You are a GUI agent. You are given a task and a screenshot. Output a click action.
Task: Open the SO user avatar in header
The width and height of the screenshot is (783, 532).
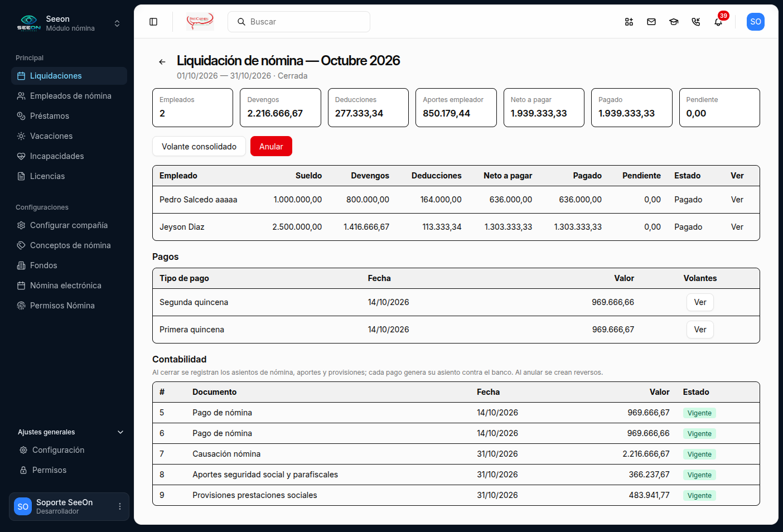tap(756, 22)
